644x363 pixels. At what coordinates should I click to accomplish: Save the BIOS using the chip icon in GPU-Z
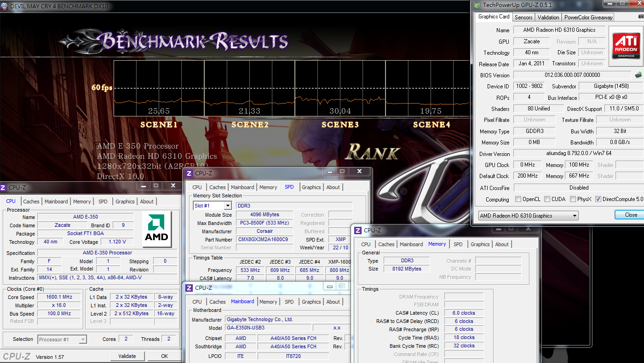(638, 75)
